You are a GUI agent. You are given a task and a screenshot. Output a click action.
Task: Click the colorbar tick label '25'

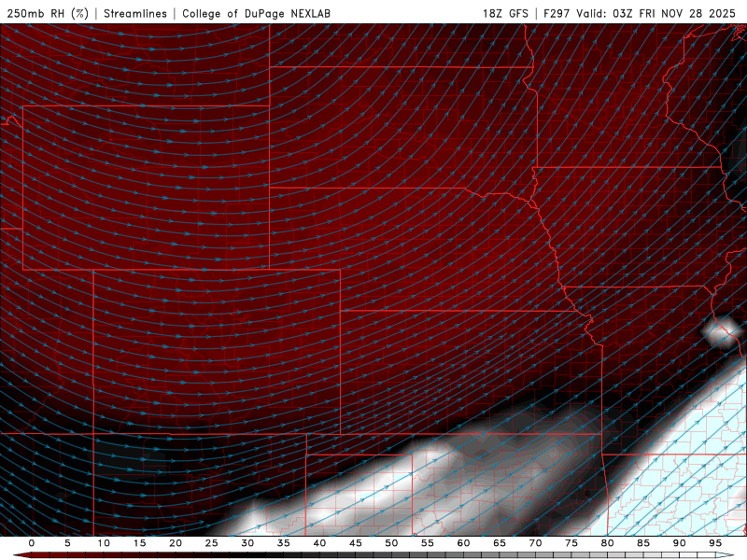(212, 543)
